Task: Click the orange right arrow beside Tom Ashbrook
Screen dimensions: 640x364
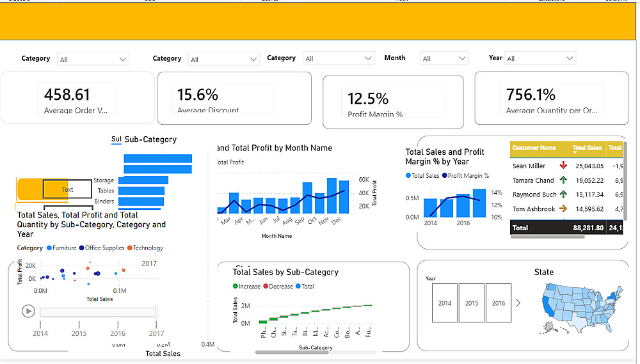Action: click(563, 209)
